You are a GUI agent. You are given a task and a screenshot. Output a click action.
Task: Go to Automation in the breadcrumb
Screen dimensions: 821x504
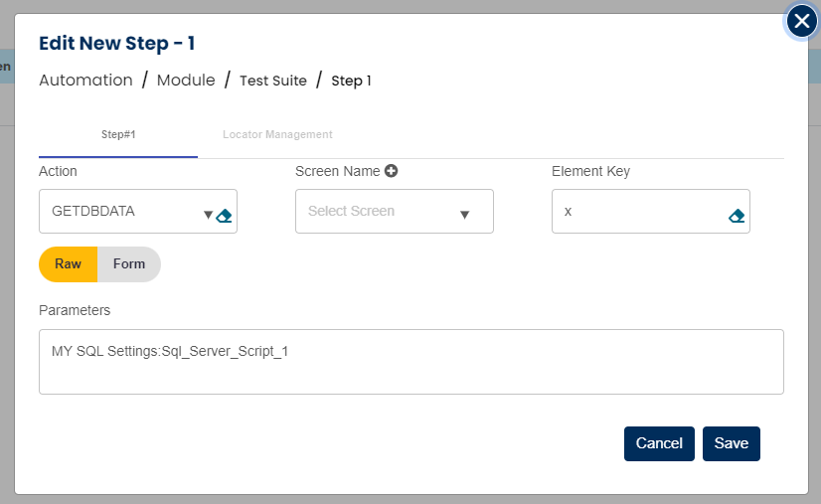coord(85,81)
